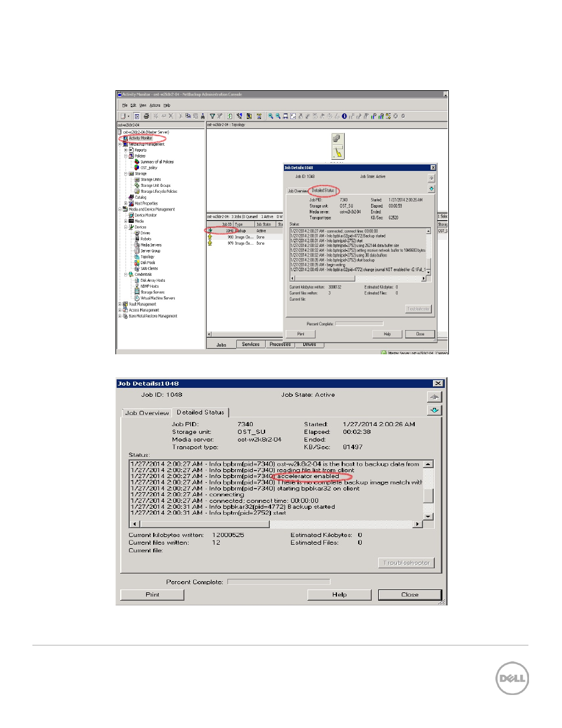
Task: Click the Host Properties icon
Action: coord(131,203)
